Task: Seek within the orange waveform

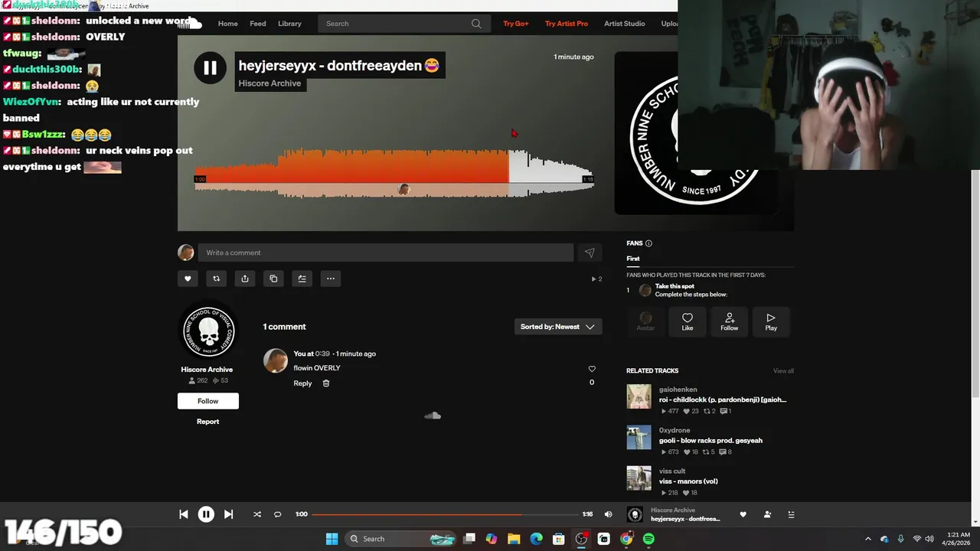Action: (x=351, y=166)
